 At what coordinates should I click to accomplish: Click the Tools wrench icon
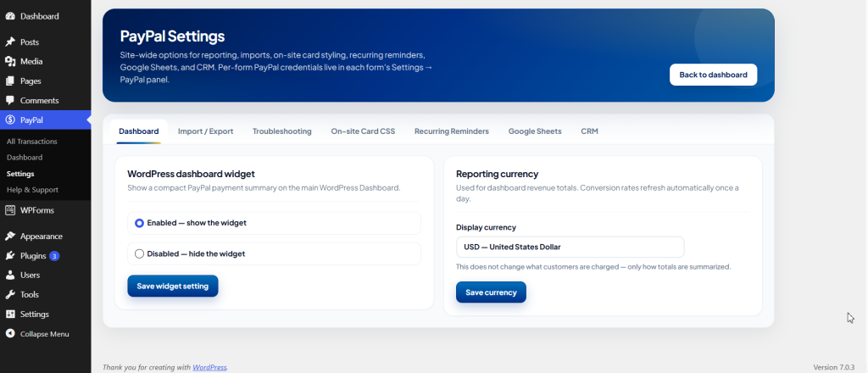coord(10,294)
